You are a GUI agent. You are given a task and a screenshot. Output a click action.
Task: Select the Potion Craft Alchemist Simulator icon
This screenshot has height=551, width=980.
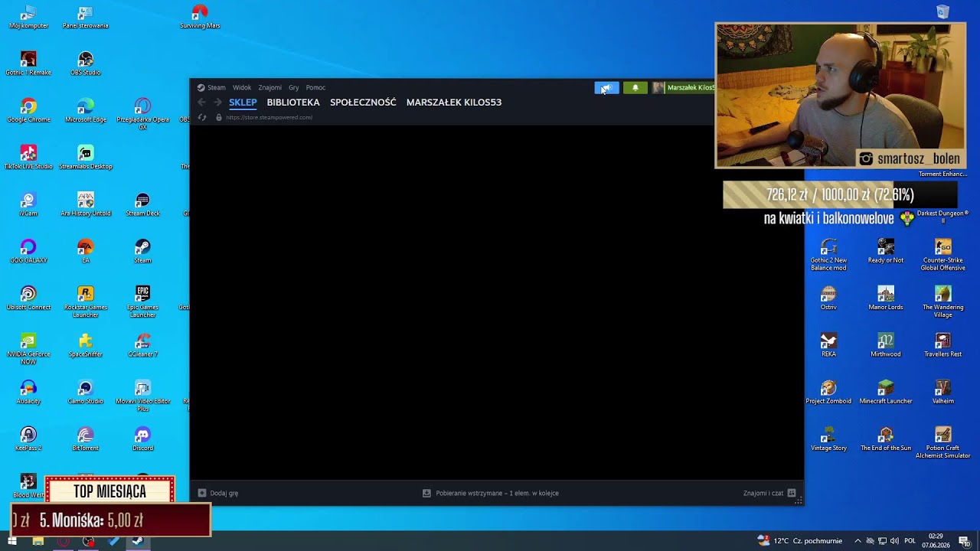(x=943, y=443)
